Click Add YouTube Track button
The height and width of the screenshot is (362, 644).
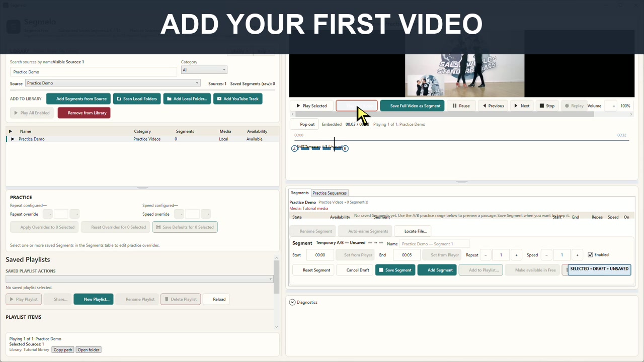[237, 99]
